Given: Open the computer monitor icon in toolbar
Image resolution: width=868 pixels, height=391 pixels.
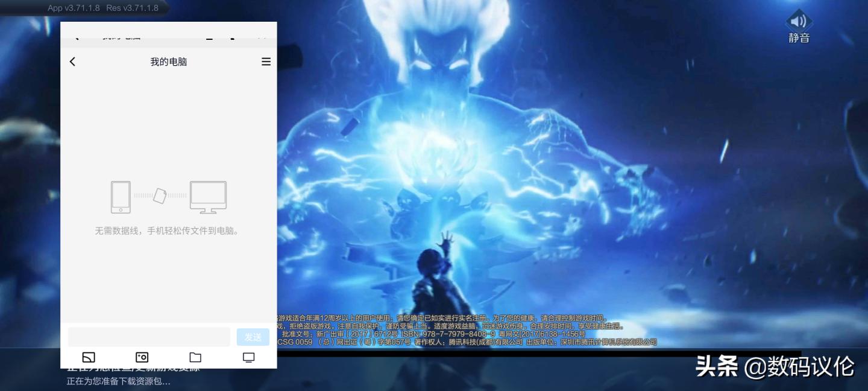Looking at the screenshot, I should (x=248, y=357).
